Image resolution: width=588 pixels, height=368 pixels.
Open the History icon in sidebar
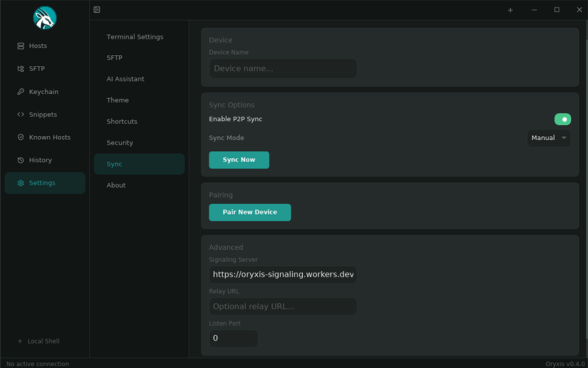20,160
